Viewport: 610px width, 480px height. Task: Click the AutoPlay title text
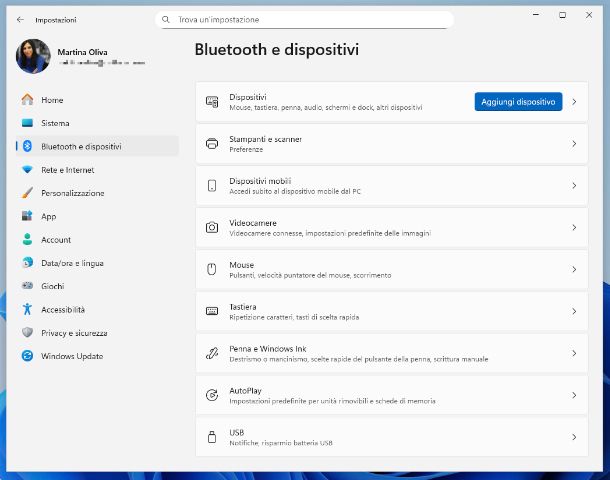pos(245,391)
